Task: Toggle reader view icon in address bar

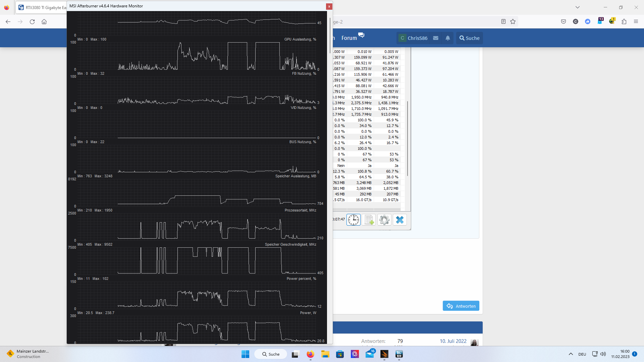Action: (503, 22)
